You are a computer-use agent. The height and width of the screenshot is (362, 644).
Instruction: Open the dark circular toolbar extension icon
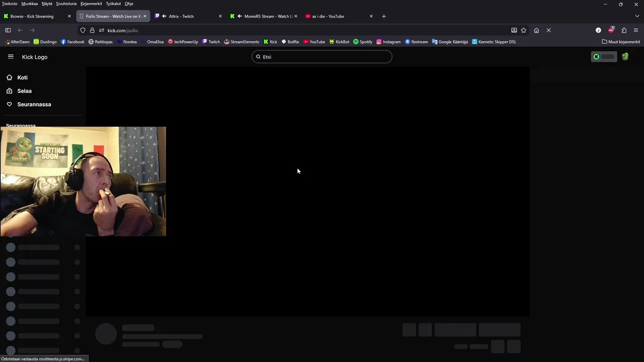[598, 30]
